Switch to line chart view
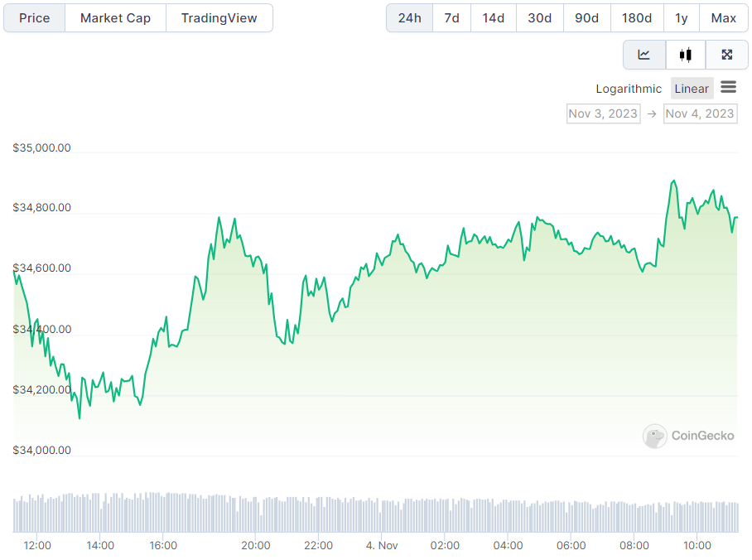 pyautogui.click(x=644, y=56)
